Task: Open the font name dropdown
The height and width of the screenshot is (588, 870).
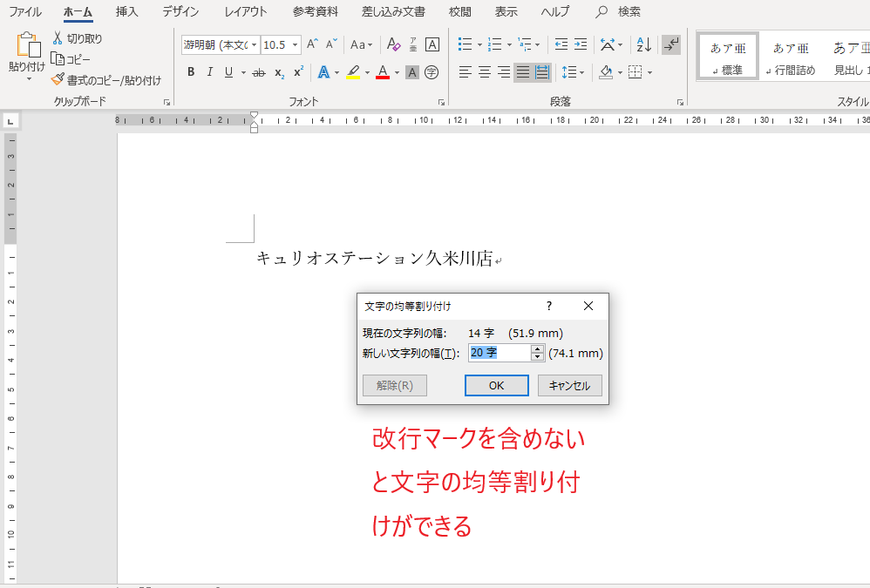Action: pyautogui.click(x=255, y=45)
